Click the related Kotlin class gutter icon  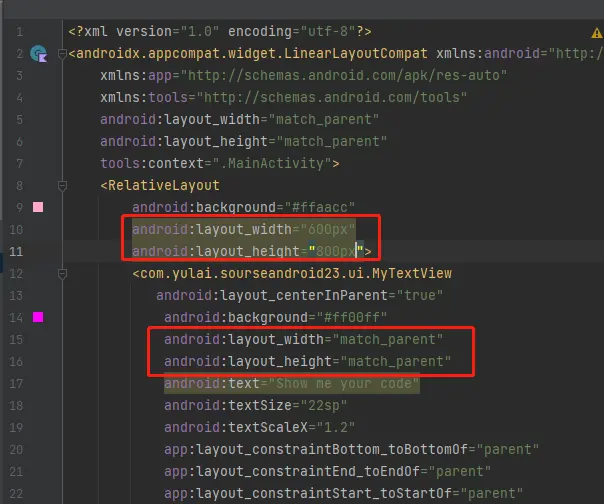click(39, 54)
